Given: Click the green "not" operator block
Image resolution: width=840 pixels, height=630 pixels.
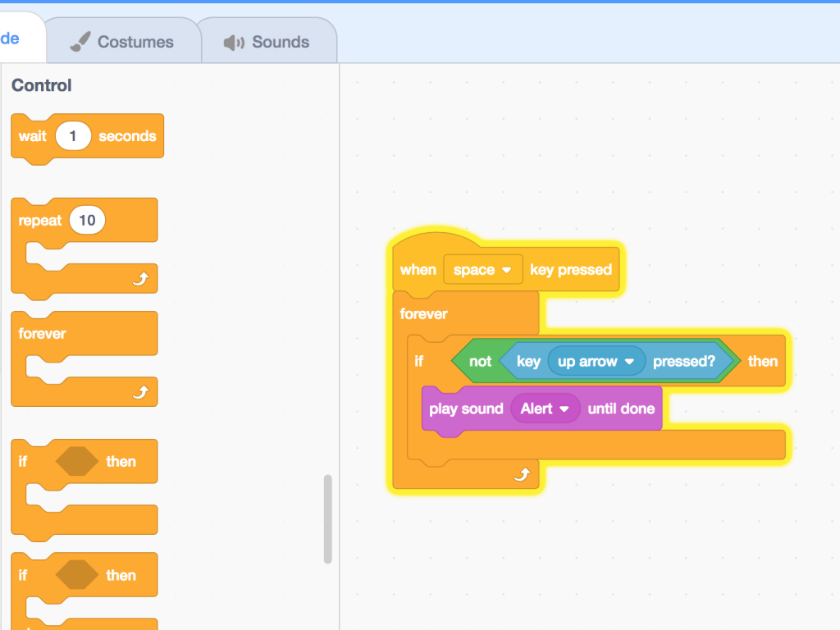Looking at the screenshot, I should (481, 362).
